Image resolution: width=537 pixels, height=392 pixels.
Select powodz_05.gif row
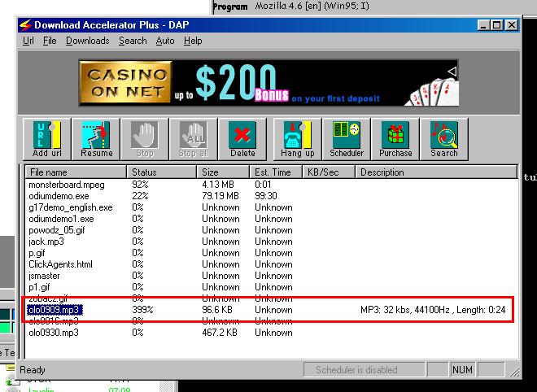(56, 230)
